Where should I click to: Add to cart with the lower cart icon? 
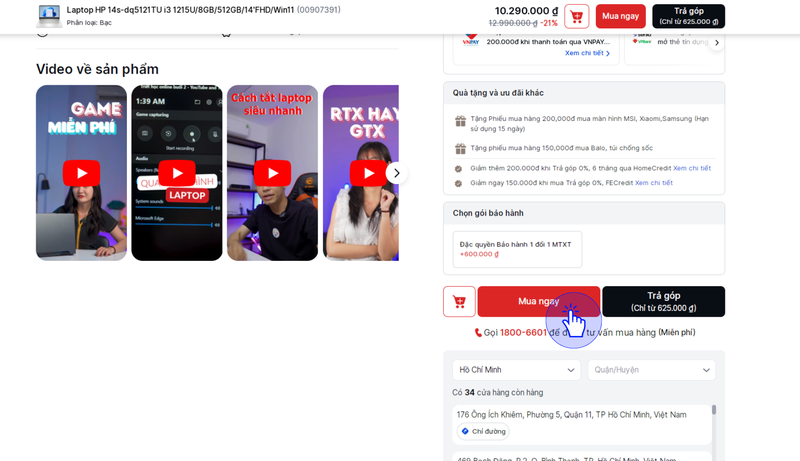coord(459,301)
